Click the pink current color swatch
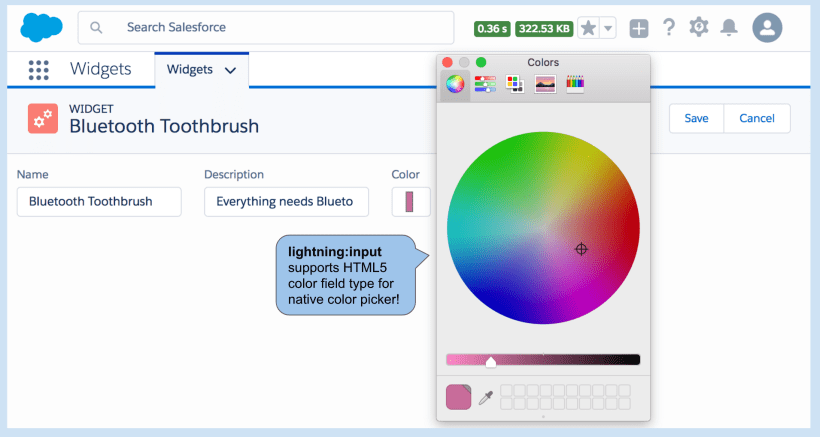This screenshot has height=437, width=820. (459, 397)
